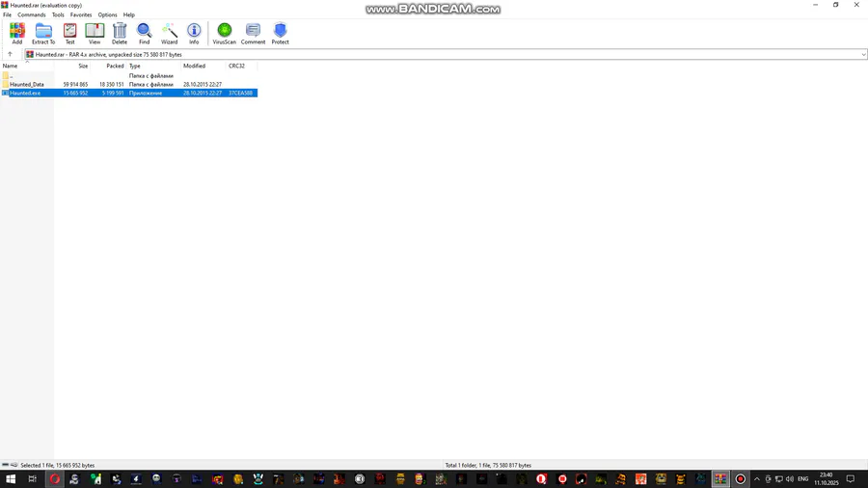Click WinRAR icon in the taskbar
868x488 pixels.
tap(720, 479)
